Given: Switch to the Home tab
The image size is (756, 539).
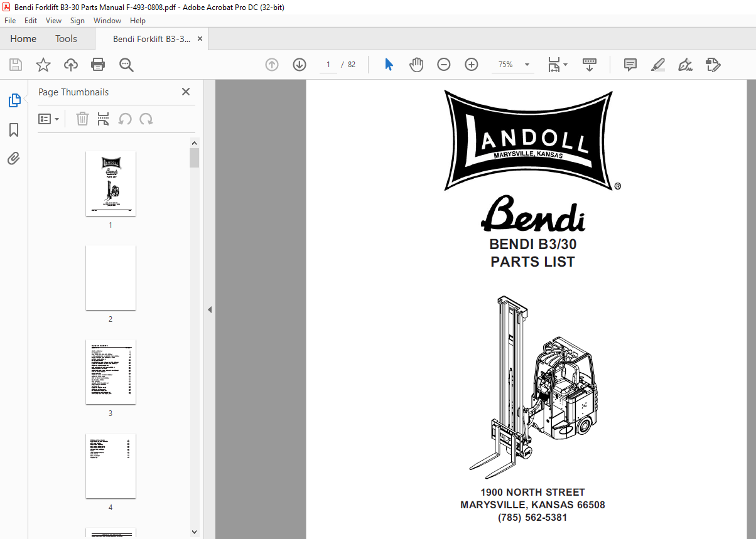Looking at the screenshot, I should tap(23, 39).
